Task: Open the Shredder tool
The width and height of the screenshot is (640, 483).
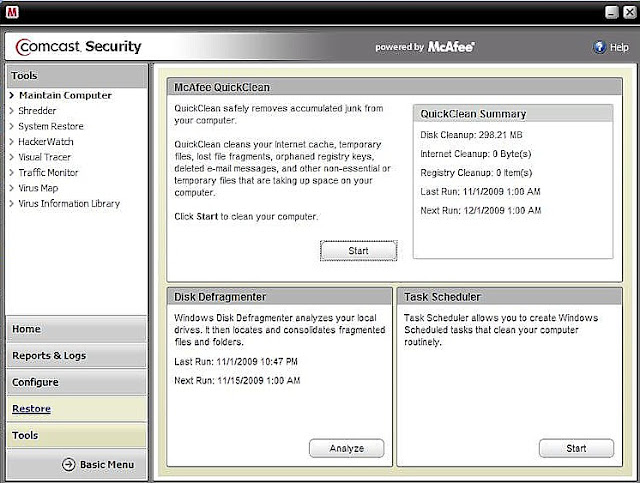Action: point(37,111)
